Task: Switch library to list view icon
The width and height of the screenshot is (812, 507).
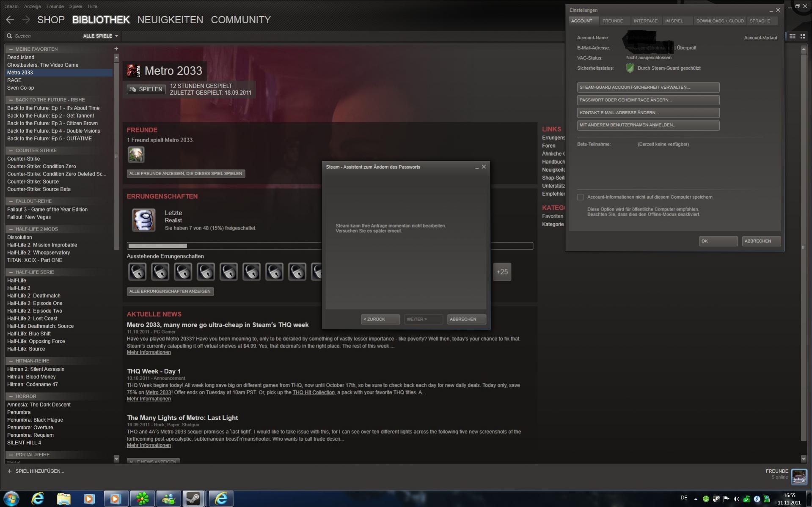Action: [x=792, y=36]
